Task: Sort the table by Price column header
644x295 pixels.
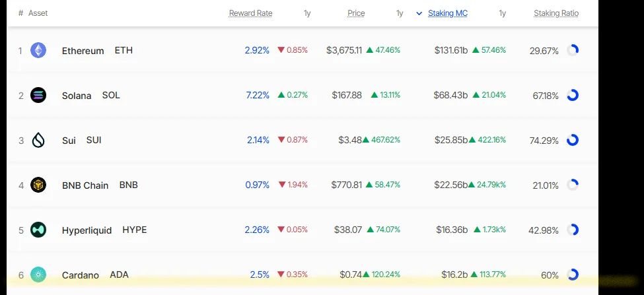Action: 356,13
